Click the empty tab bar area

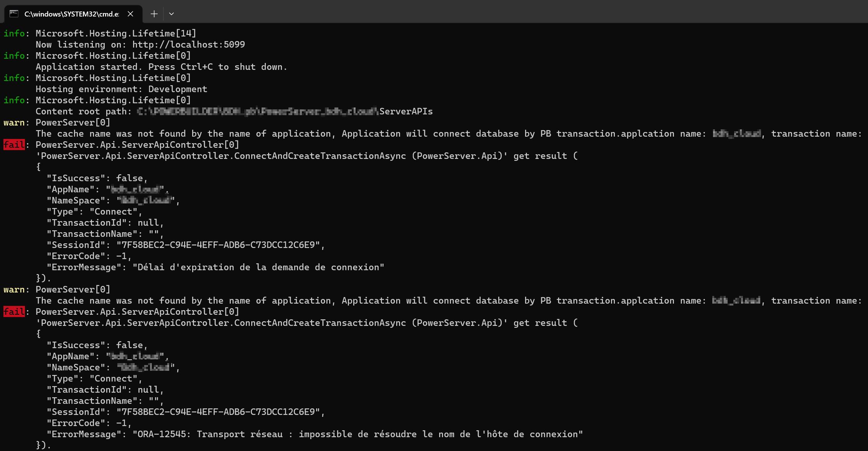point(499,12)
